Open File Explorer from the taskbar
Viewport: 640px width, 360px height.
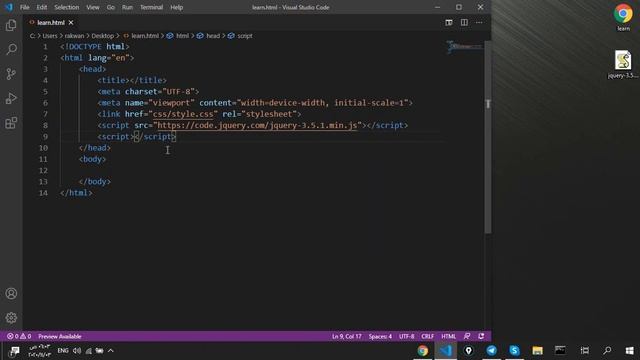pyautogui.click(x=537, y=351)
